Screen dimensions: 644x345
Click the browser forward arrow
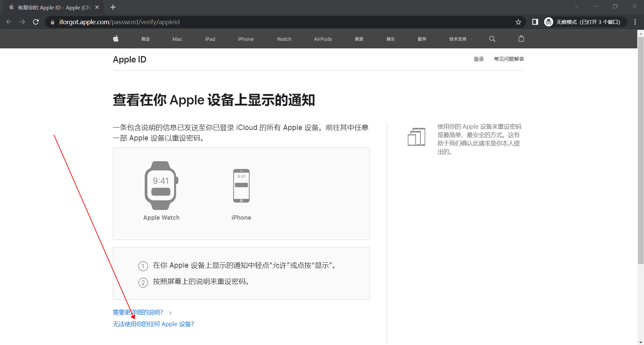tap(22, 22)
